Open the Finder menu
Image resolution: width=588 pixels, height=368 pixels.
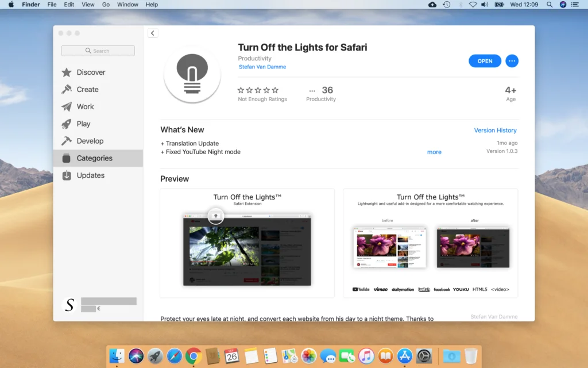pos(31,5)
